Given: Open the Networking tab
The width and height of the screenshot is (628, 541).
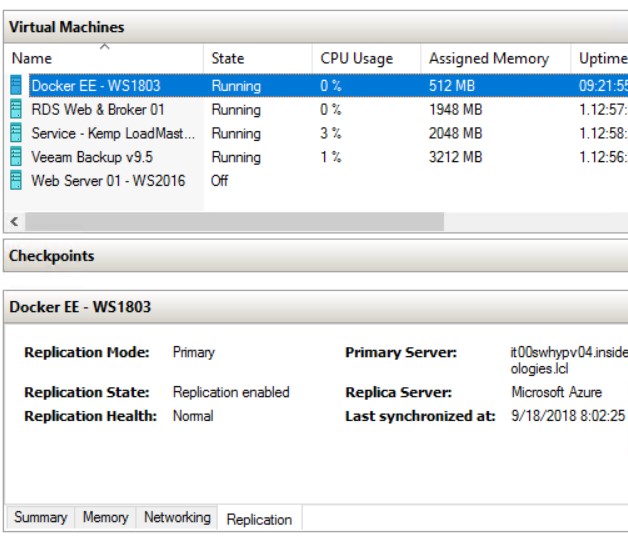Looking at the screenshot, I should pyautogui.click(x=177, y=517).
